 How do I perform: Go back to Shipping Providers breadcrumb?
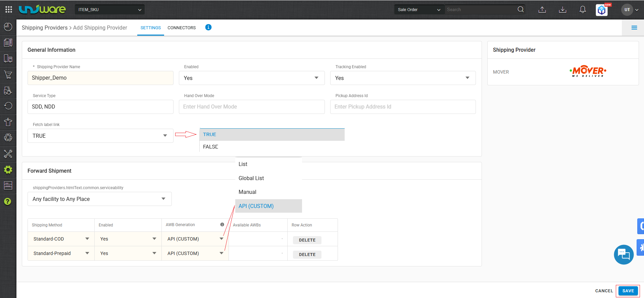coord(45,28)
